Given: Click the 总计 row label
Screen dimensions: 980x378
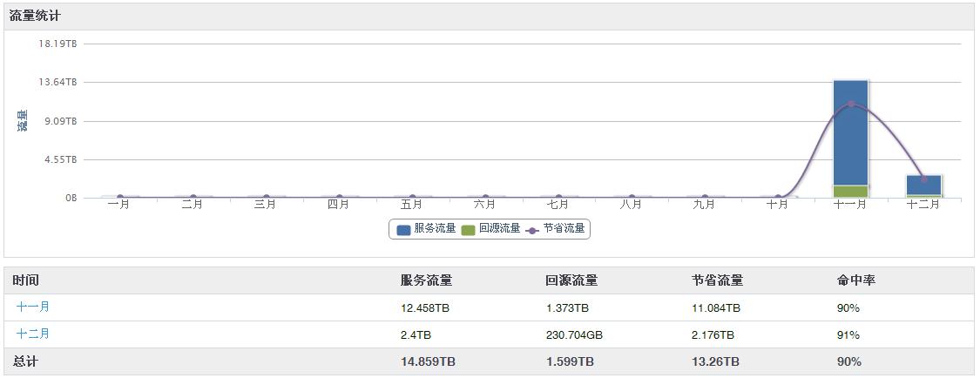Looking at the screenshot, I should [x=24, y=361].
